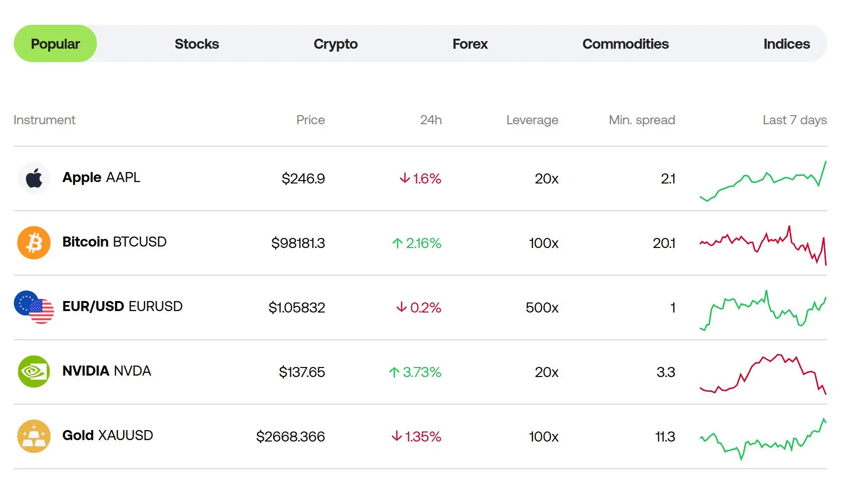This screenshot has width=868, height=485.
Task: Click the EUR/USD flags icon
Action: tap(34, 307)
